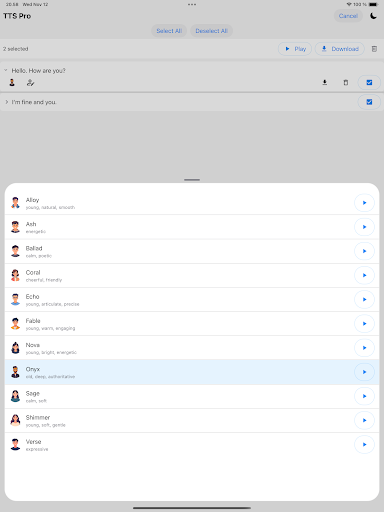Play the selected items
The width and height of the screenshot is (384, 512).
click(295, 49)
